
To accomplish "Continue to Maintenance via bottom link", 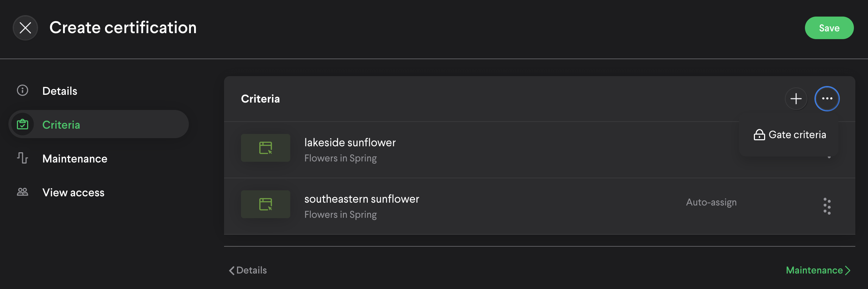I will pyautogui.click(x=818, y=270).
